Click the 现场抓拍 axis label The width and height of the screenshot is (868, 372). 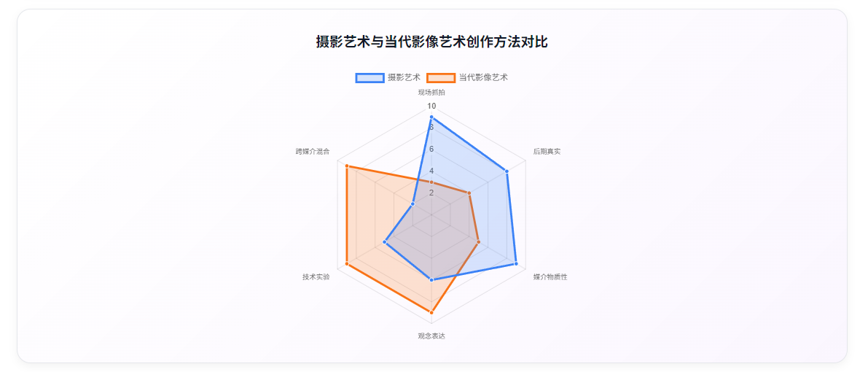(431, 93)
